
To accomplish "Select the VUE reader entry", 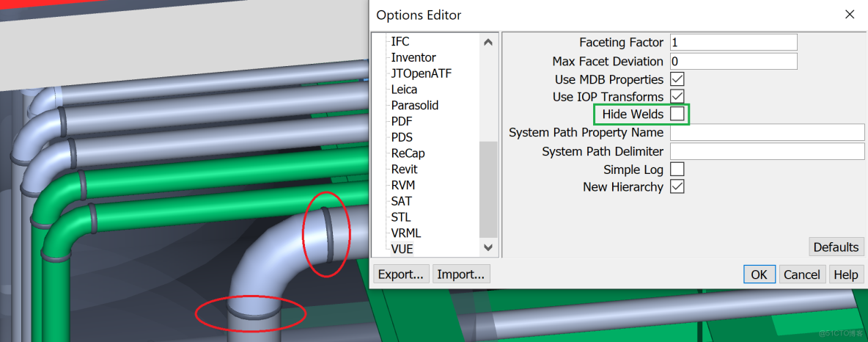I will point(402,250).
